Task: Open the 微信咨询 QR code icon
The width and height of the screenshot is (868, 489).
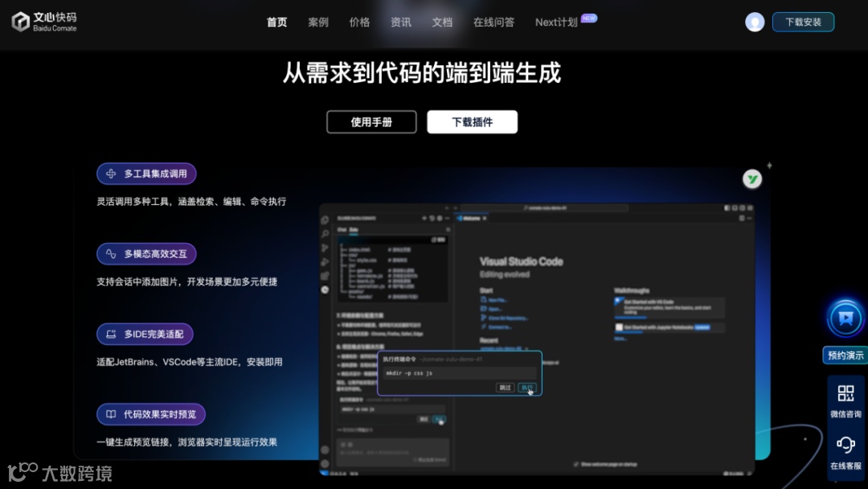Action: [845, 393]
